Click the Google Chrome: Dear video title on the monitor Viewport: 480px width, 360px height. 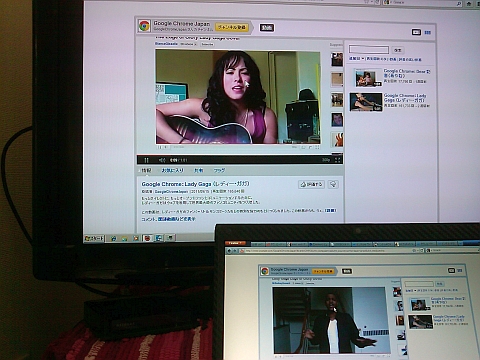tap(407, 73)
